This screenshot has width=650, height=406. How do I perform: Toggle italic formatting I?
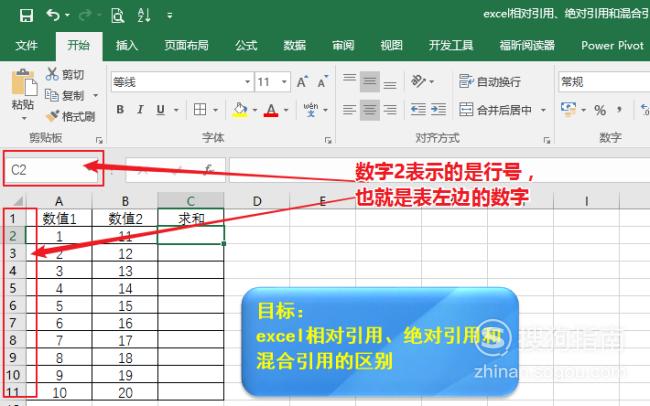tap(140, 109)
